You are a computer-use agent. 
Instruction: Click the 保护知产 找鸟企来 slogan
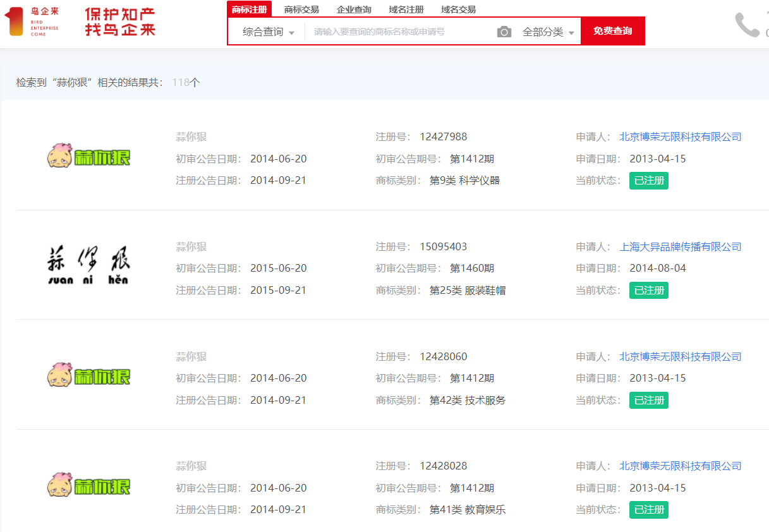[120, 22]
